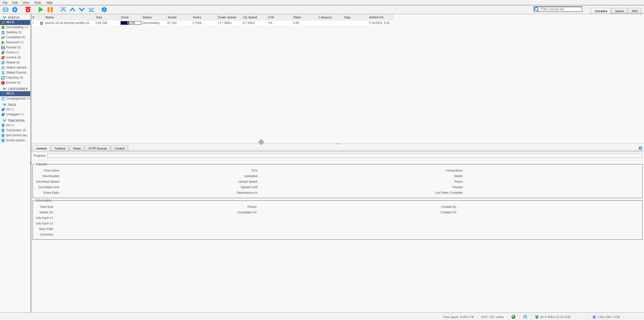Open the RSS tab
The height and width of the screenshot is (320, 644).
635,11
